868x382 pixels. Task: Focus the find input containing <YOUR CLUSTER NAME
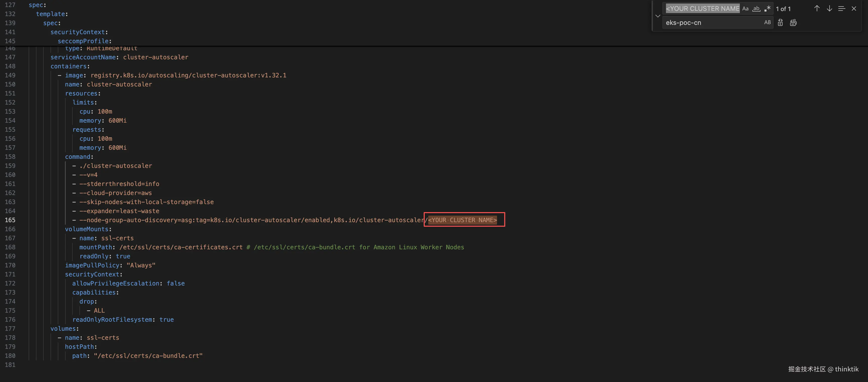pyautogui.click(x=702, y=9)
